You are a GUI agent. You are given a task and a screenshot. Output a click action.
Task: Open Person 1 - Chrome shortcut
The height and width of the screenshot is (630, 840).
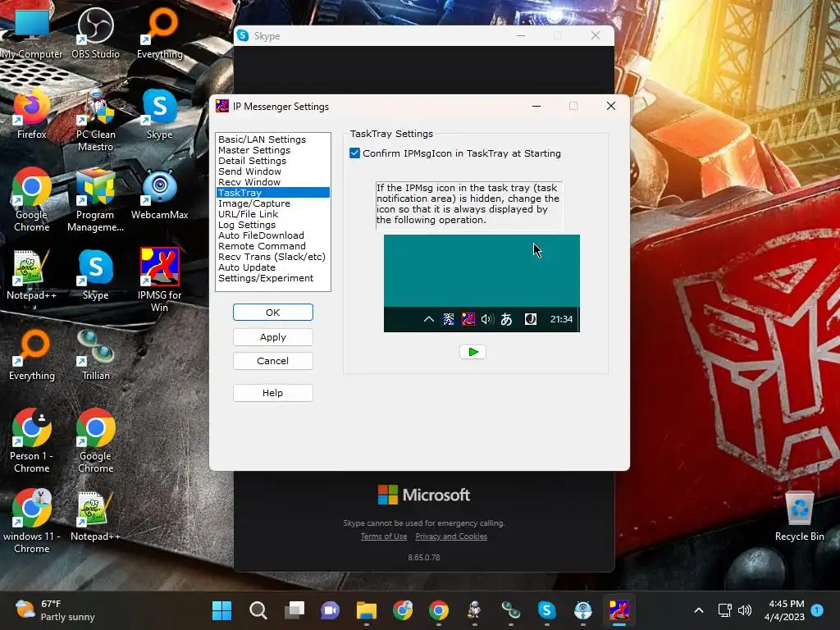32,441
